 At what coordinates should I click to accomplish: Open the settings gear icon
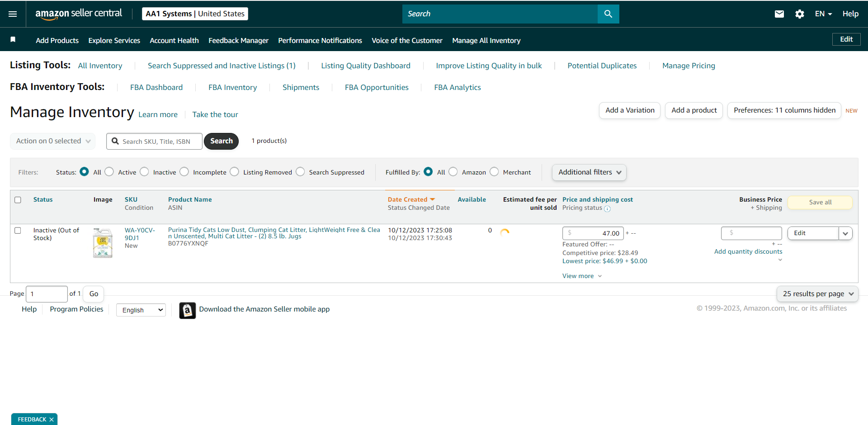tap(799, 14)
